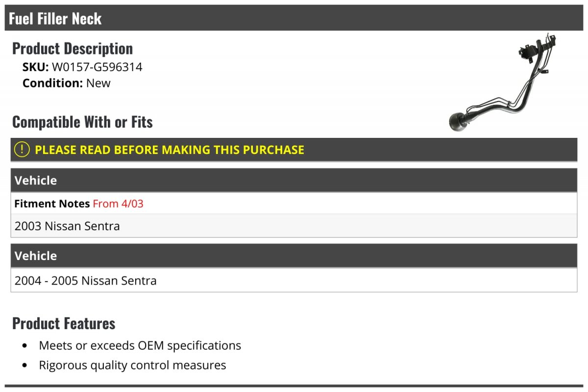This screenshot has width=588, height=392.
Task: Click the SKU label
Action: point(35,67)
